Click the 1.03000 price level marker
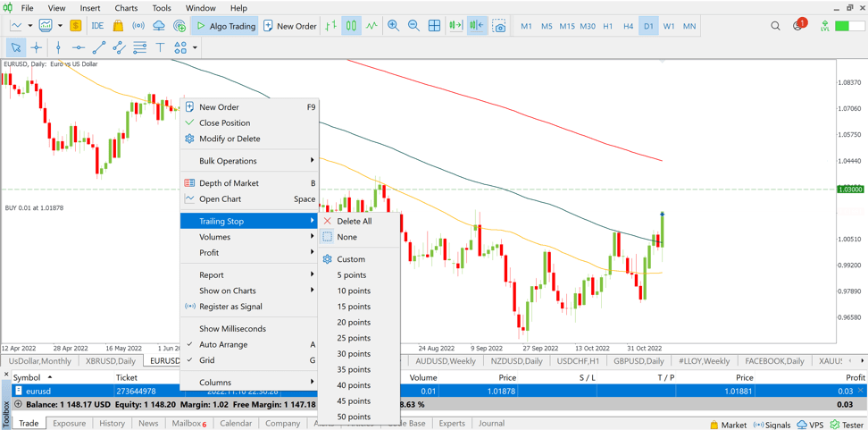The image size is (868, 430). coord(851,190)
